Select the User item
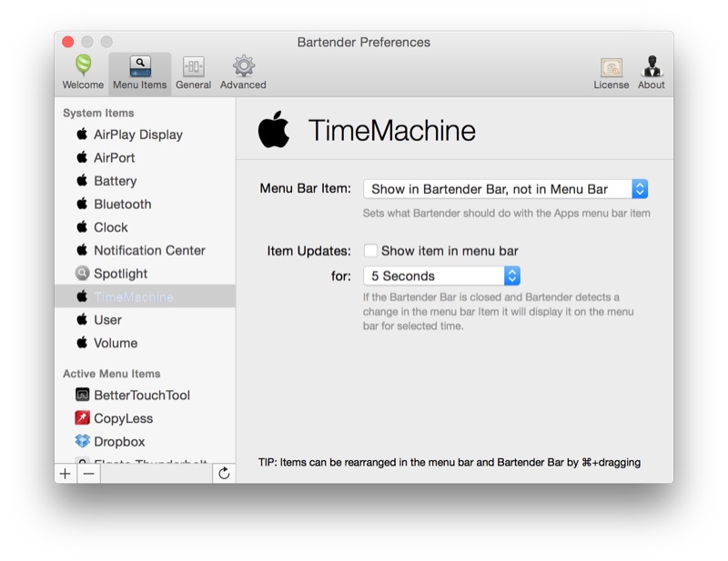 point(146,320)
